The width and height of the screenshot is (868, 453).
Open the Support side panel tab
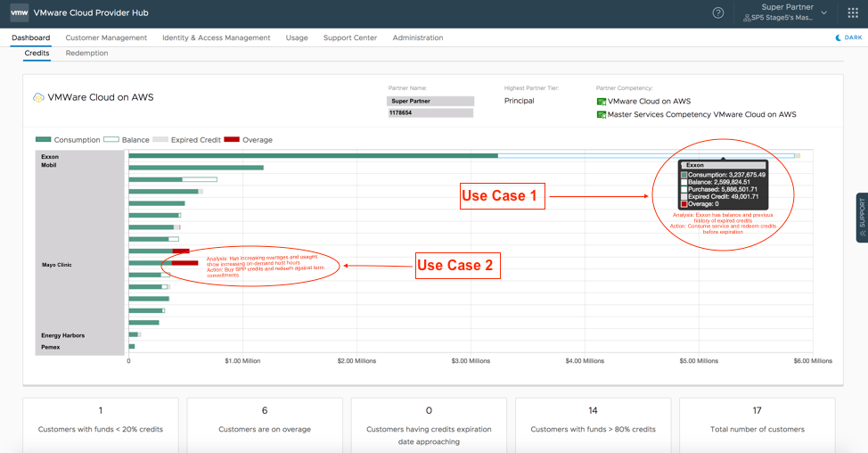[861, 217]
